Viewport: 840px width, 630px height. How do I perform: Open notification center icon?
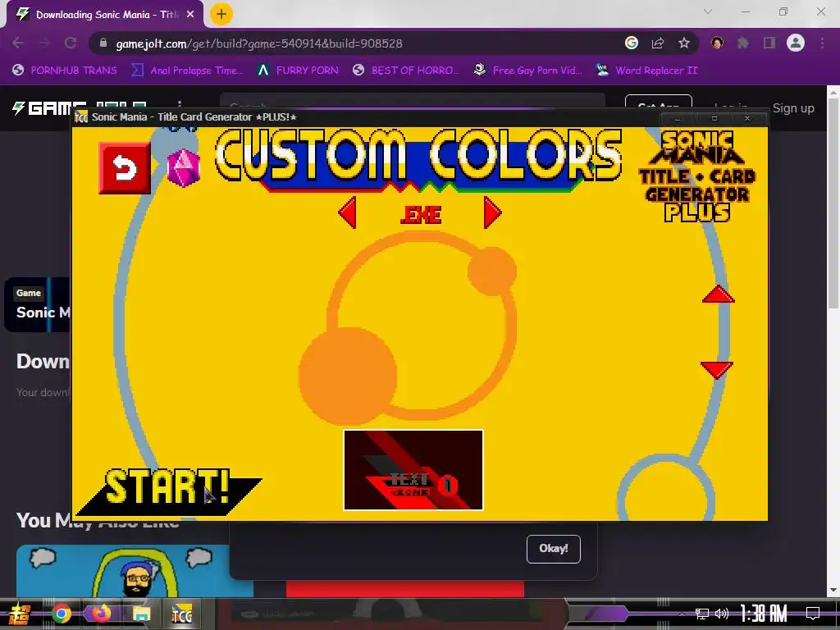(x=813, y=614)
